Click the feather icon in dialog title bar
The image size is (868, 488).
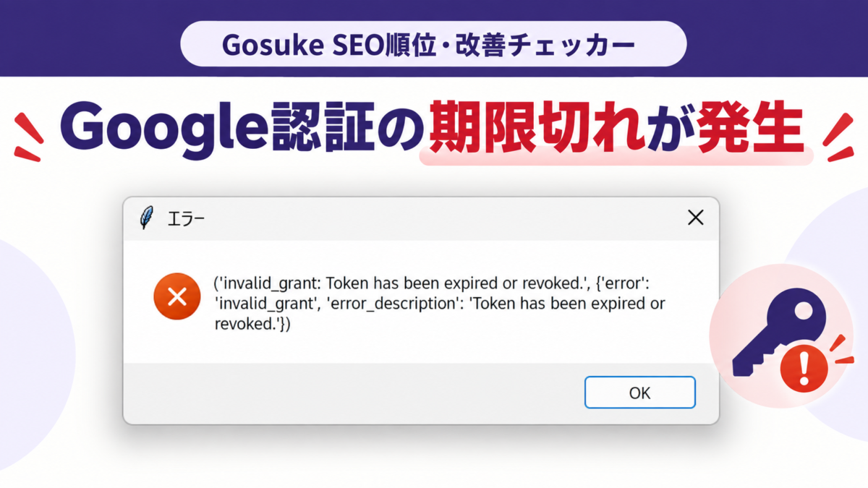tap(147, 218)
